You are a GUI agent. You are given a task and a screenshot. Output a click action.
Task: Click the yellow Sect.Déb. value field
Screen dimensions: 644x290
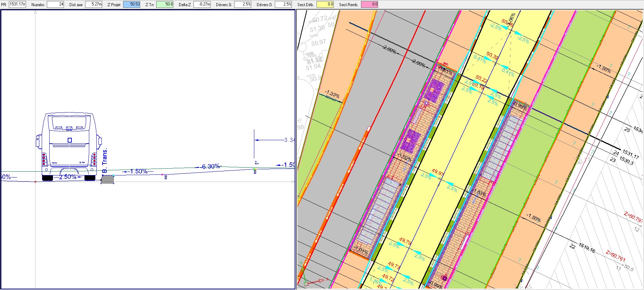pos(325,4)
